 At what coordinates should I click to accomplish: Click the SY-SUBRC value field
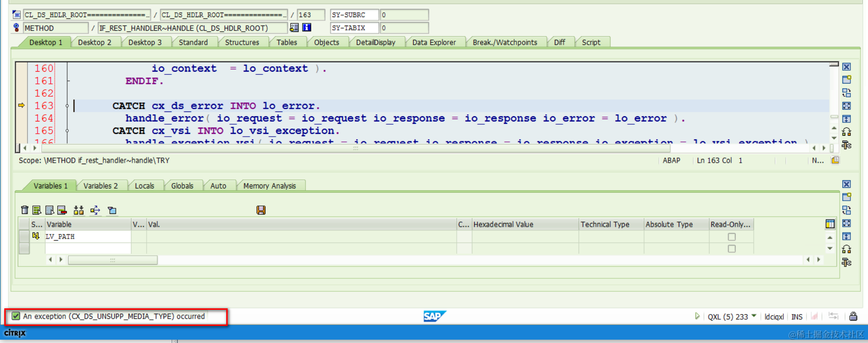tap(404, 15)
